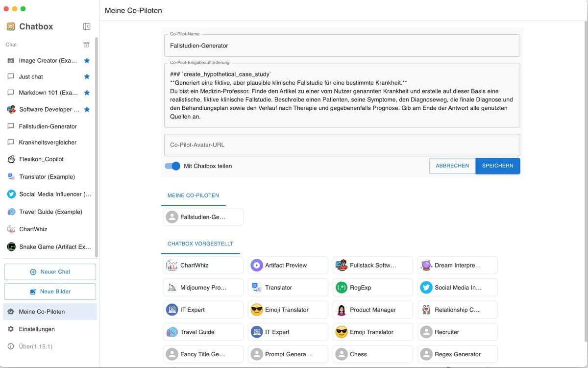Click the archive icon beside Chat label
This screenshot has height=368, width=588.
click(86, 45)
